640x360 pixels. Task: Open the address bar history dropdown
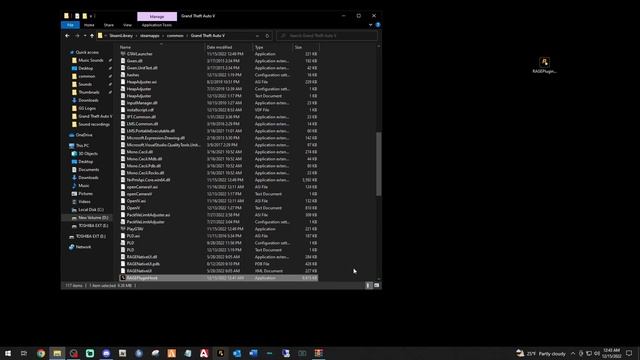[257, 36]
